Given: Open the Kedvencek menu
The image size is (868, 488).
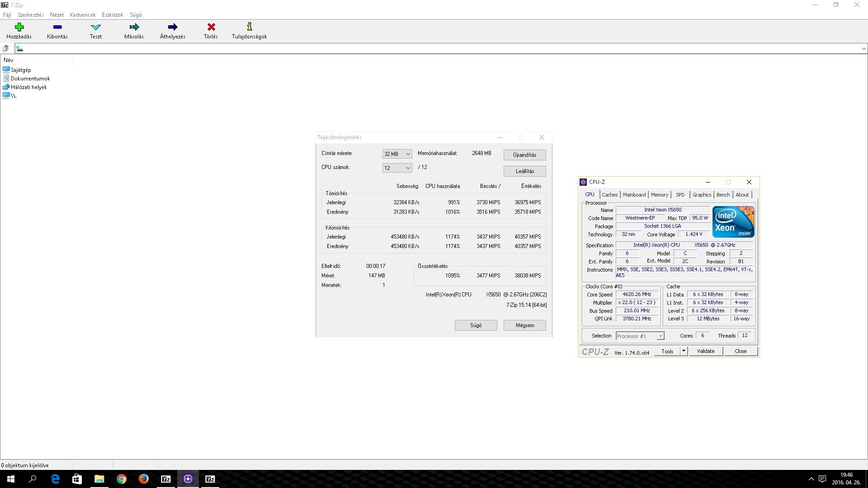Looking at the screenshot, I should click(83, 15).
